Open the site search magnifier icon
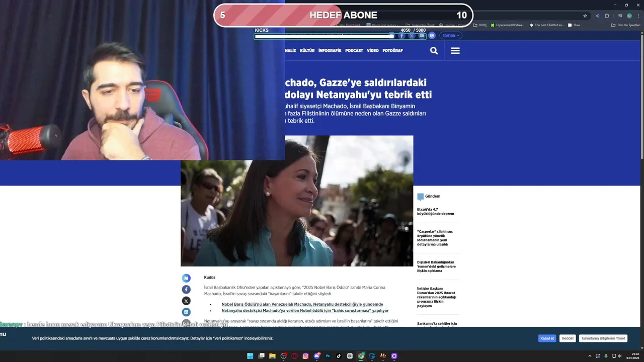Screen dimensions: 644x362 tap(434, 51)
